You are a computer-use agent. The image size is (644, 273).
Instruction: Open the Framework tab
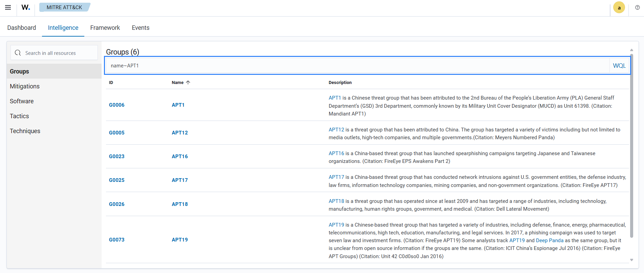(105, 28)
